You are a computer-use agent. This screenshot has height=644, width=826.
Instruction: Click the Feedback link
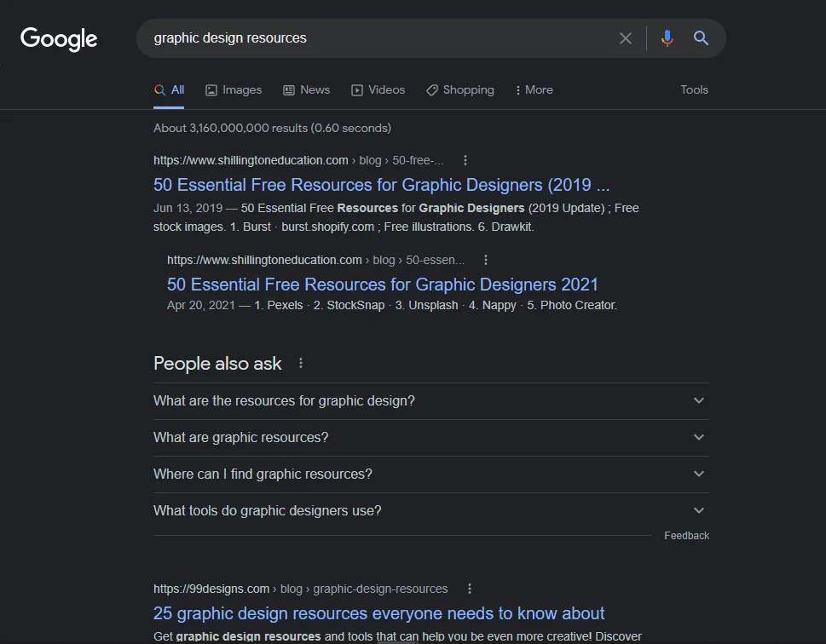pyautogui.click(x=686, y=535)
